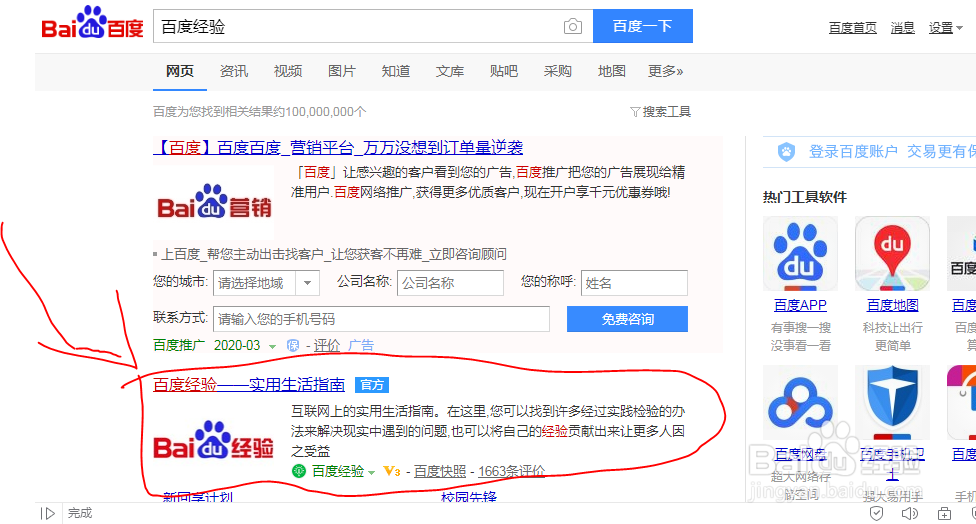Click the Baidu 营销 logo thumbnail
Image resolution: width=976 pixels, height=524 pixels.
(x=214, y=201)
